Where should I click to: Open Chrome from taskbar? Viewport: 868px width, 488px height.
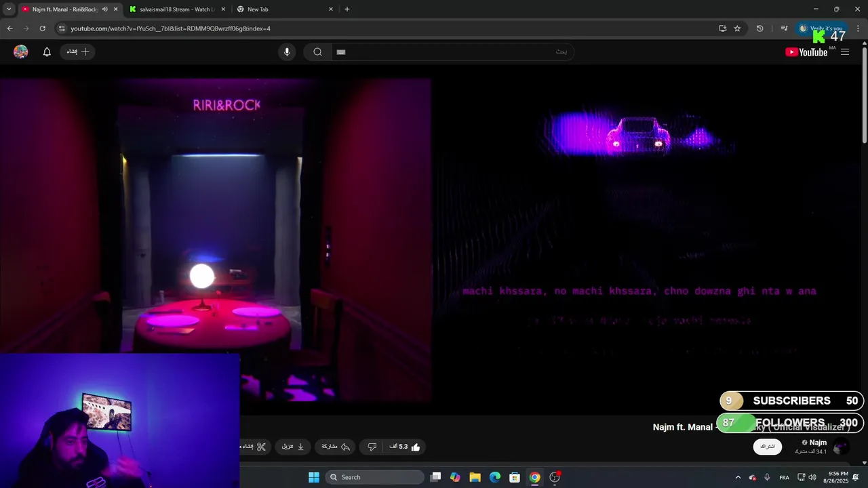[535, 477]
